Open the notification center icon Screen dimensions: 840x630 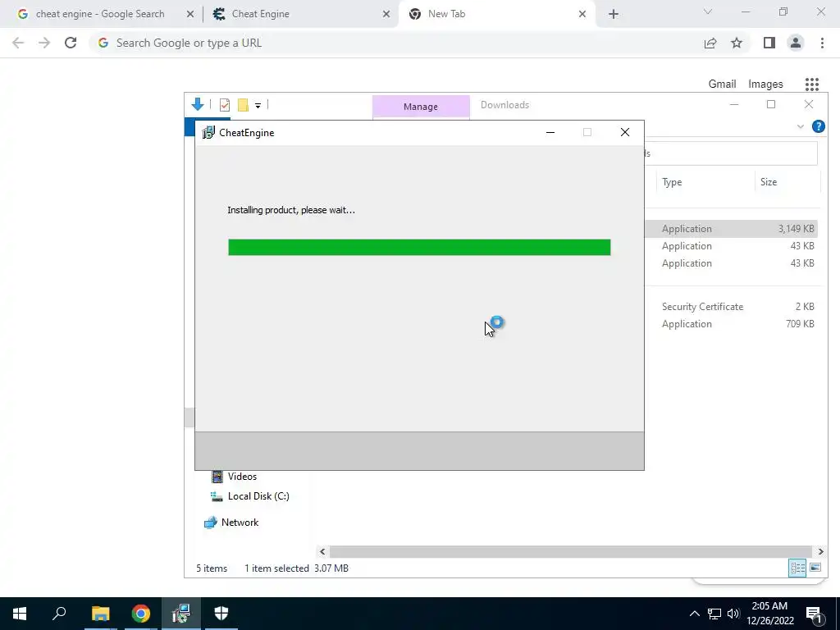click(x=815, y=614)
